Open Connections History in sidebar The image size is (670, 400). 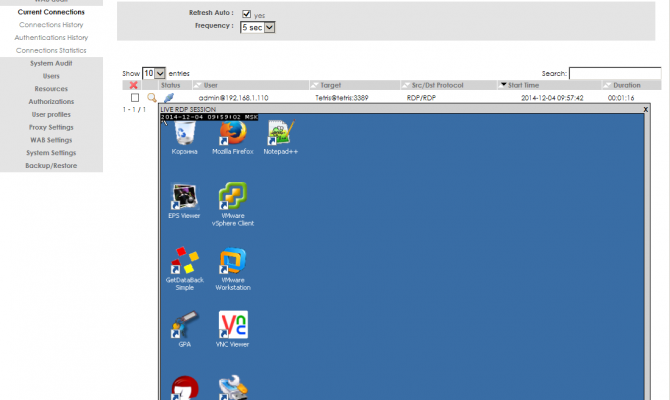[51, 25]
